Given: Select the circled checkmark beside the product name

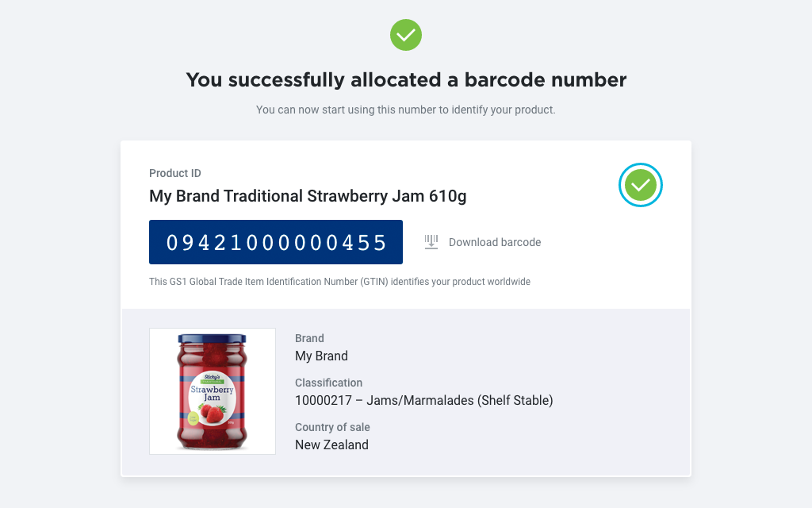Looking at the screenshot, I should pos(640,185).
